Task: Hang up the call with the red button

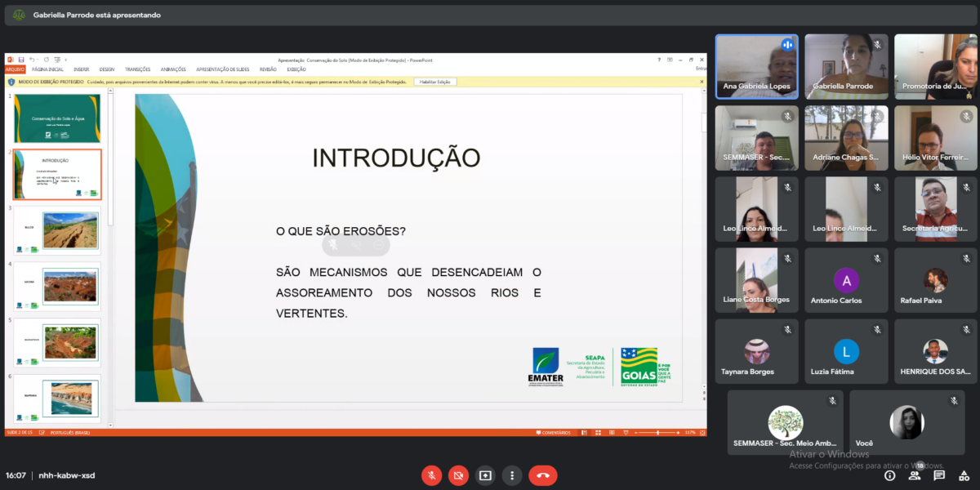Action: 543,475
